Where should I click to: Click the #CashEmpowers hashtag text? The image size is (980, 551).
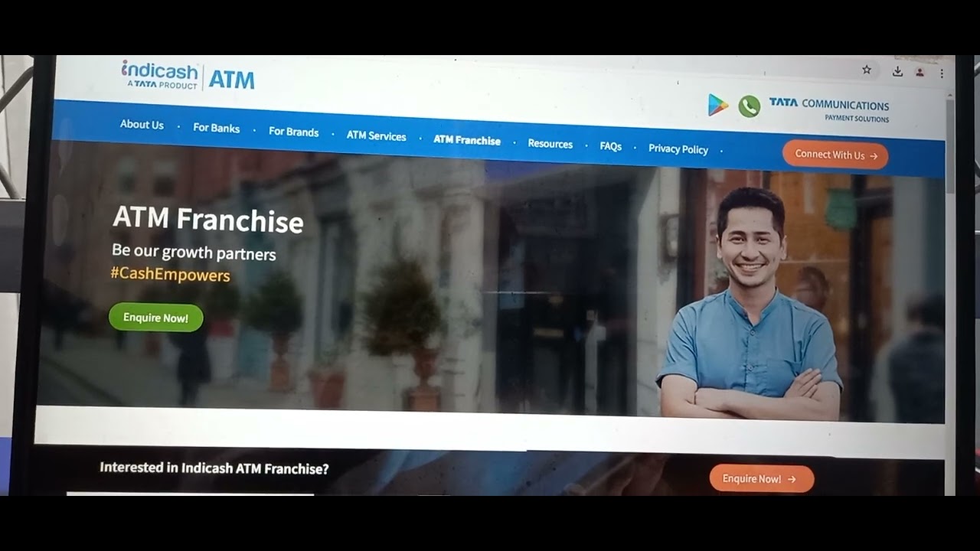point(170,274)
